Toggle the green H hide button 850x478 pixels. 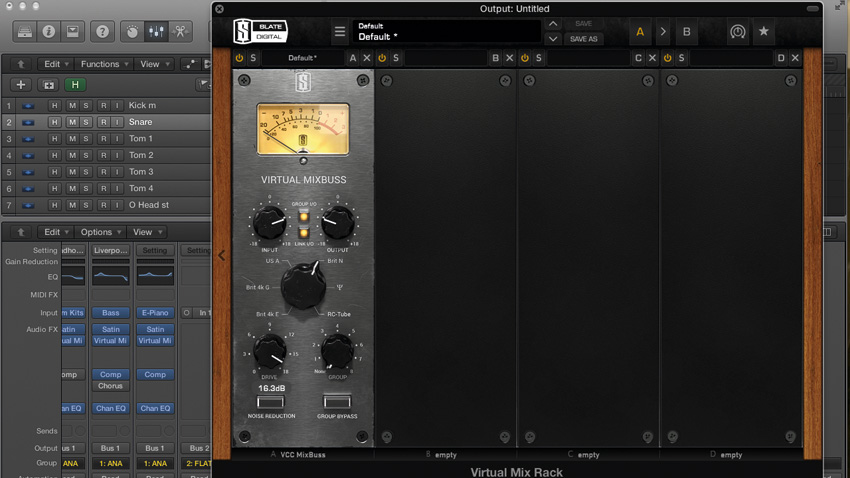point(75,85)
